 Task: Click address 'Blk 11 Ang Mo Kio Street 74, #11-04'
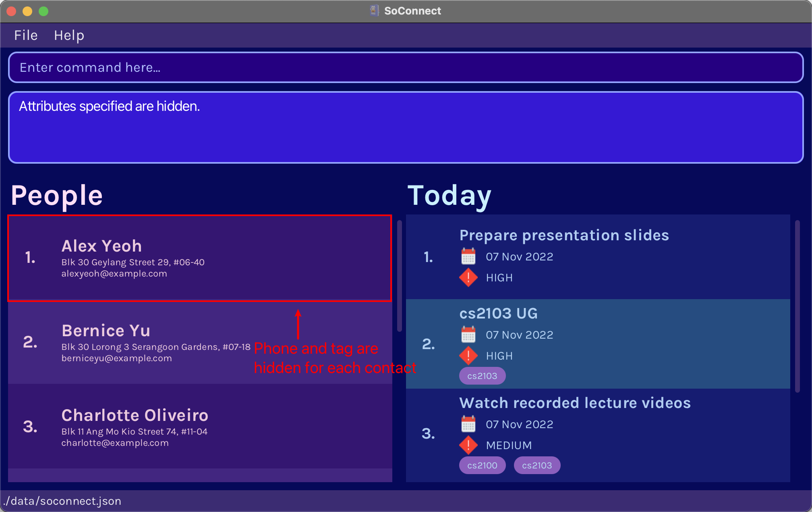[x=134, y=432]
